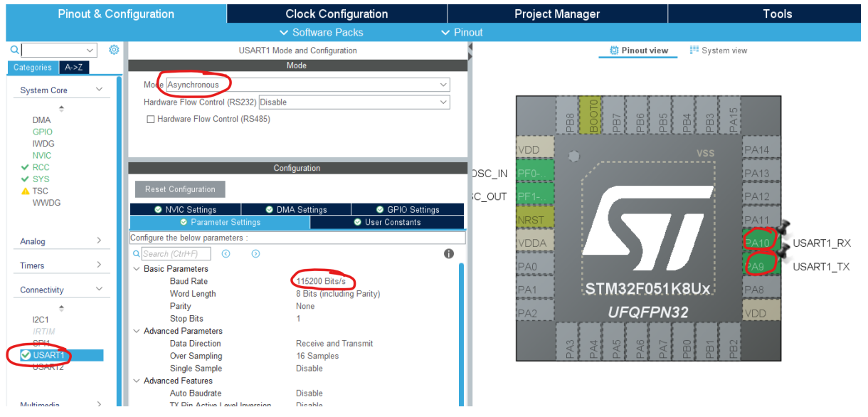Click the PA12 pin on the chip
The height and width of the screenshot is (417, 868).
[x=762, y=196]
